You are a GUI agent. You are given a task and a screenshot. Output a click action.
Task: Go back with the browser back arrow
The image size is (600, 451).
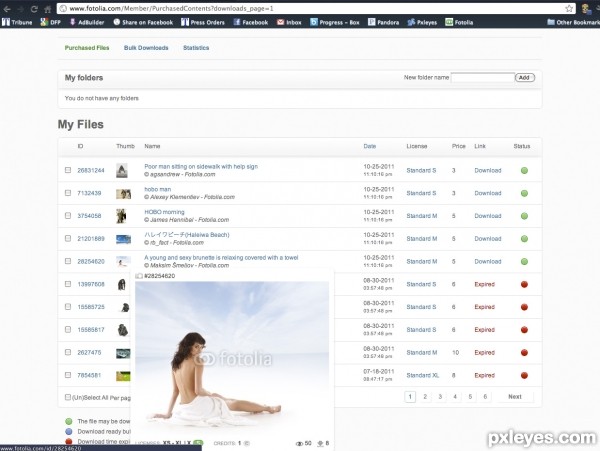pos(7,9)
